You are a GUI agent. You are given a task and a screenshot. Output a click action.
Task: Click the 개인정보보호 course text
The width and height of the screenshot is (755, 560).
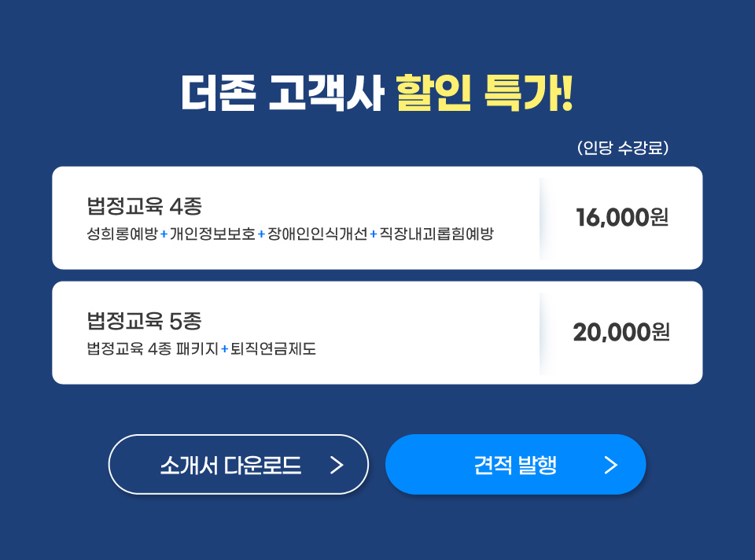[x=212, y=234]
